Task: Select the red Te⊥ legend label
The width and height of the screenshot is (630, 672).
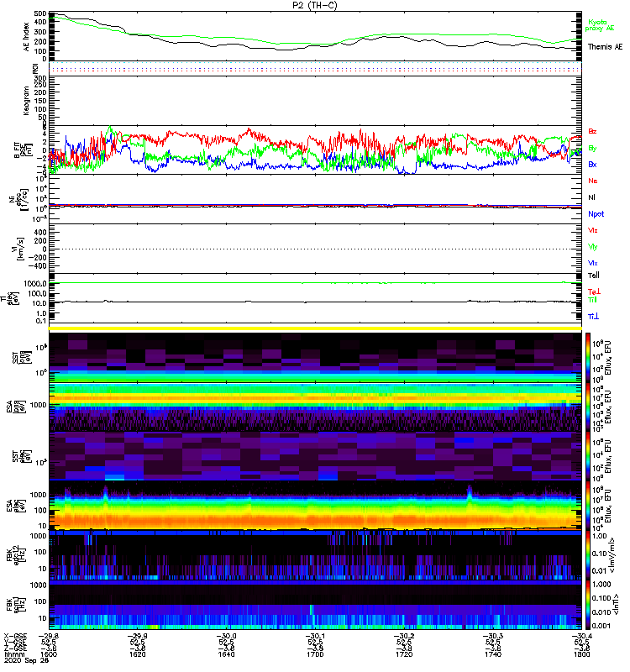Action: pyautogui.click(x=594, y=291)
